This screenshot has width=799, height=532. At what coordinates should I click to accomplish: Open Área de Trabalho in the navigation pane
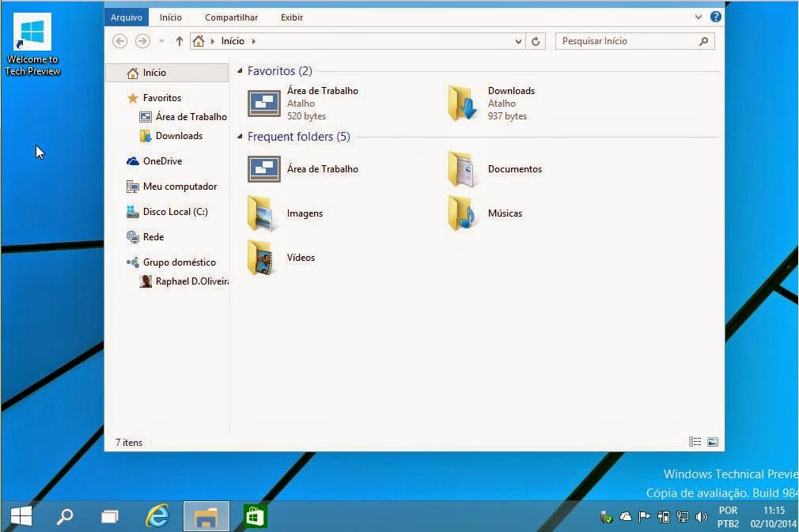pos(183,116)
